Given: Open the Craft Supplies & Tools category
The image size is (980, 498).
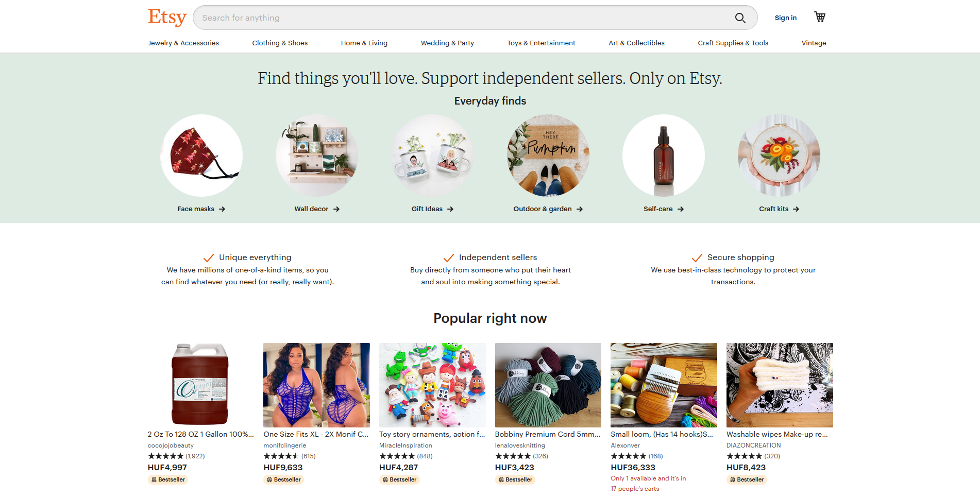Looking at the screenshot, I should coord(733,43).
